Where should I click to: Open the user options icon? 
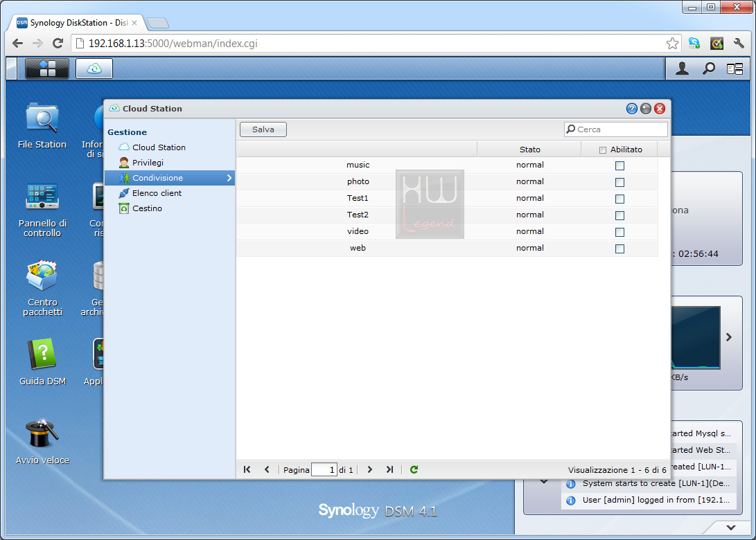point(682,69)
